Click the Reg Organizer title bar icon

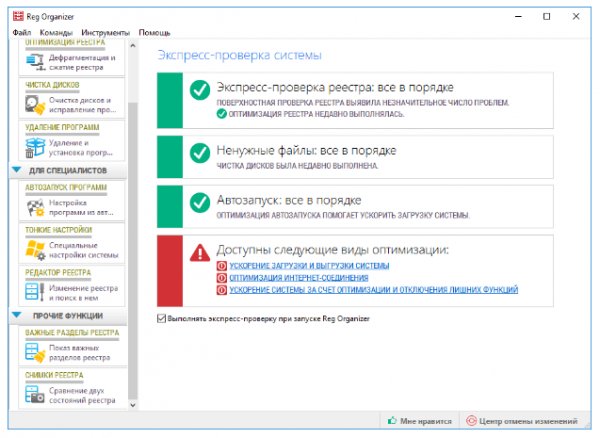18,16
